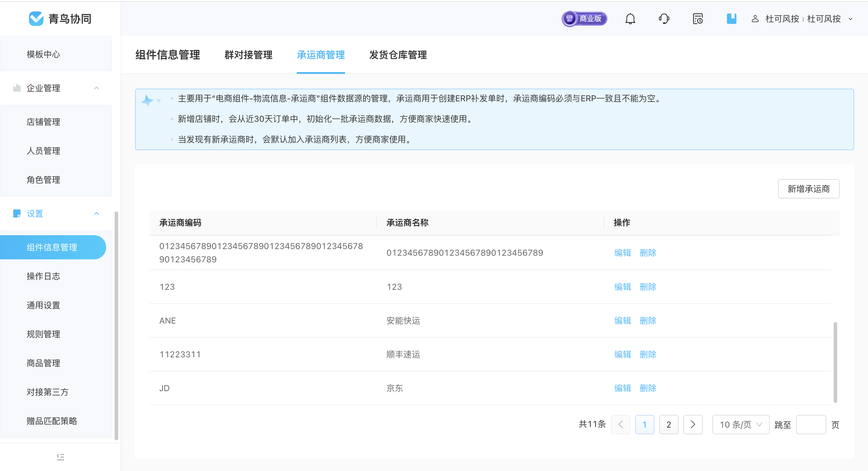Delete the 京东 carrier
Viewport: 868px width, 471px height.
(648, 388)
